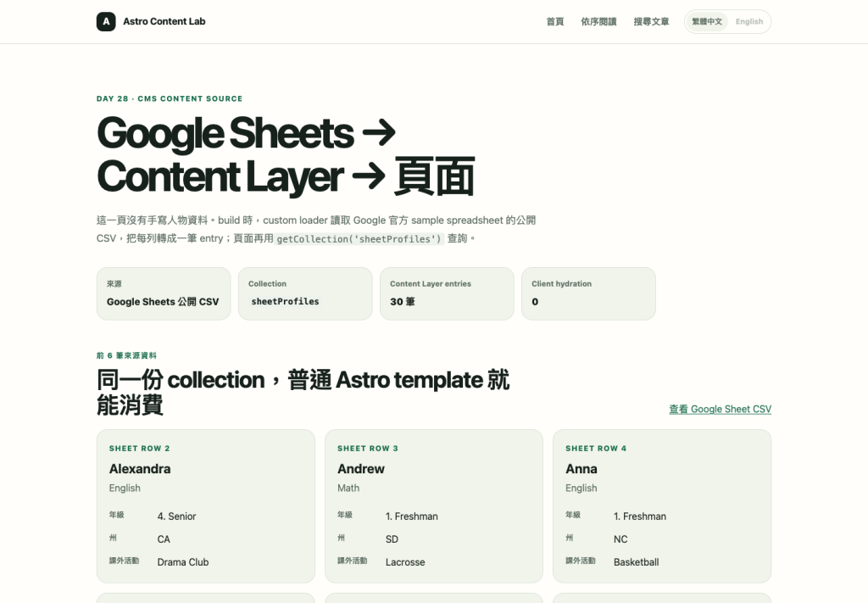
Task: Click the SHEET ROW 3 label
Action: click(x=368, y=449)
